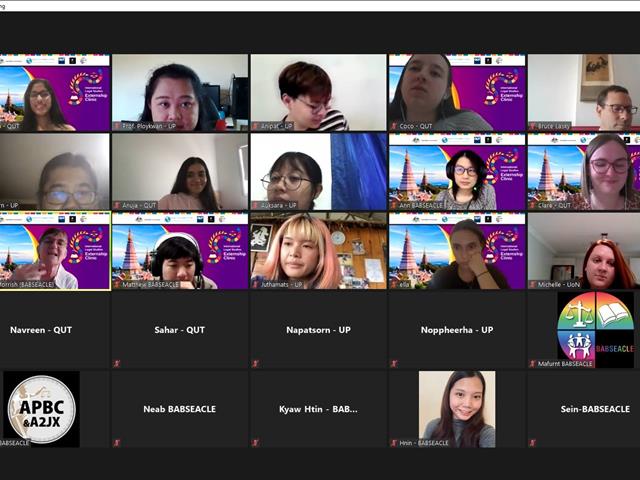The width and height of the screenshot is (640, 480).
Task: Click muted mic icon beside Michelle - UoN
Action: tap(533, 284)
